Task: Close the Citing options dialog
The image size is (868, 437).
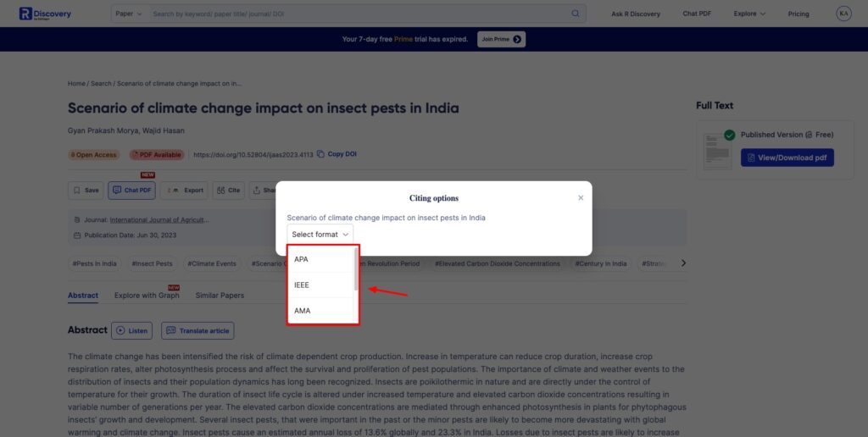Action: pos(581,197)
